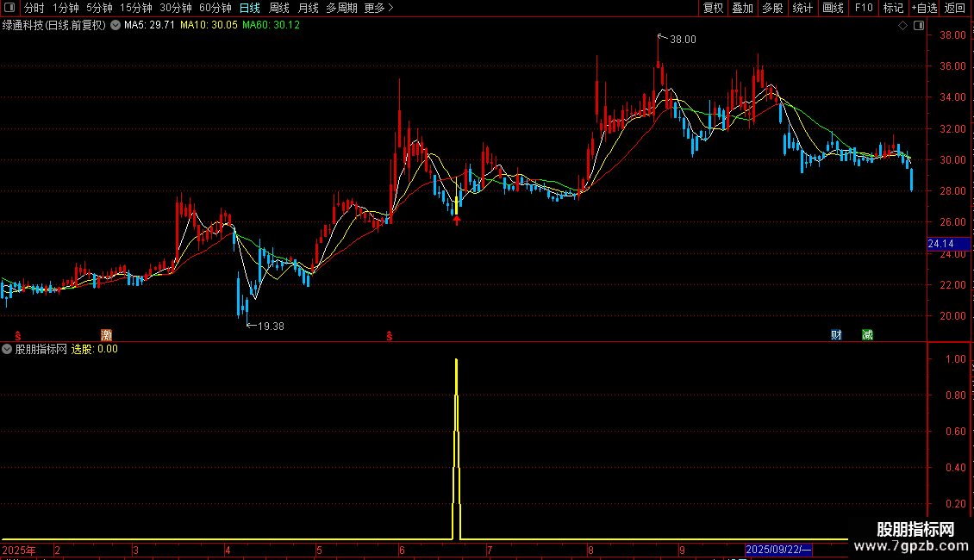Click the 标记 mark button
Screen dimensions: 974x560
(x=893, y=8)
